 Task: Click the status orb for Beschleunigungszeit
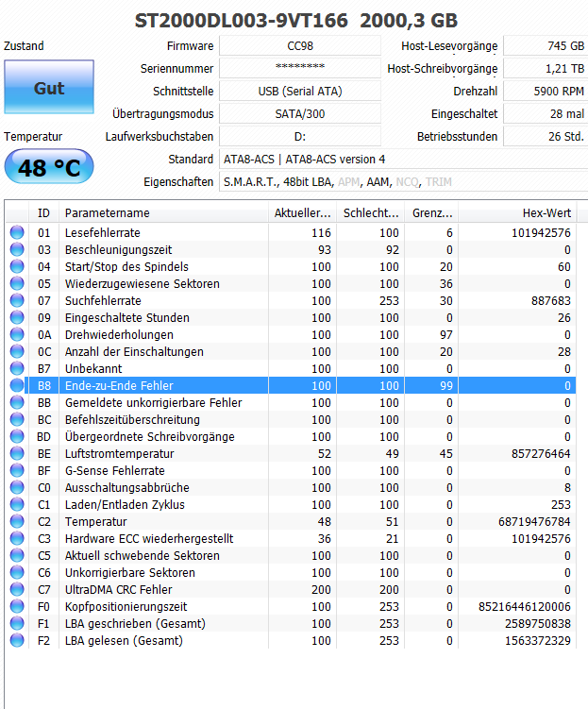[x=17, y=249]
